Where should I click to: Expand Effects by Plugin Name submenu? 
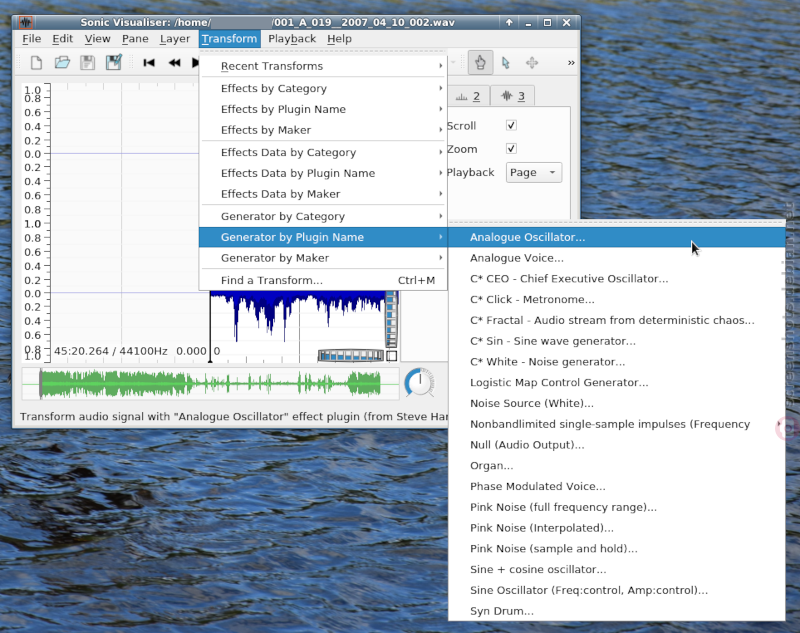click(x=323, y=109)
